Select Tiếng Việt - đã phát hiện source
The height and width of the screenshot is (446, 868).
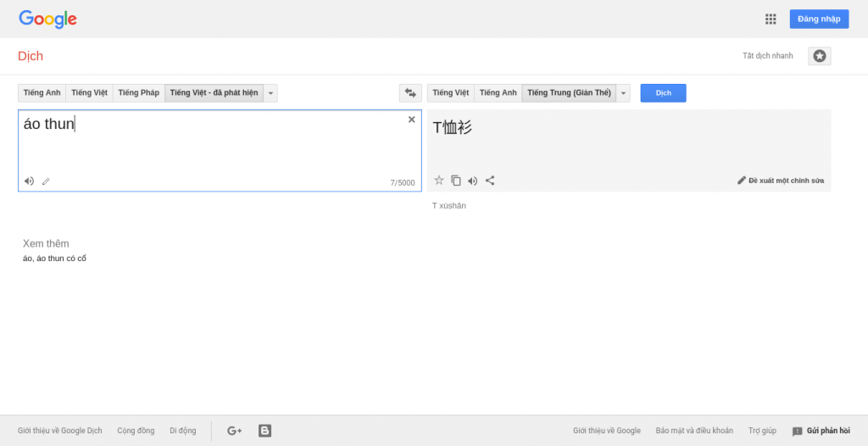(214, 93)
